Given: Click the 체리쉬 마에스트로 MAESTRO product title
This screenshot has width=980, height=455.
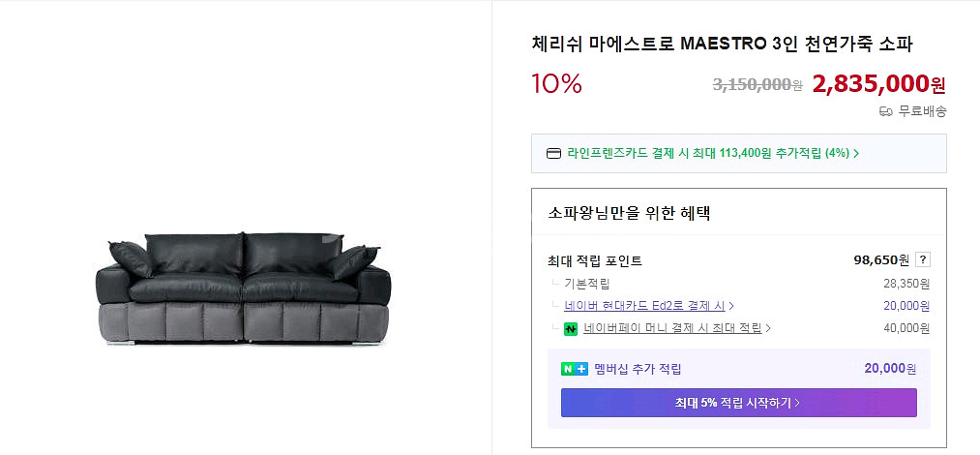Looking at the screenshot, I should click(722, 45).
